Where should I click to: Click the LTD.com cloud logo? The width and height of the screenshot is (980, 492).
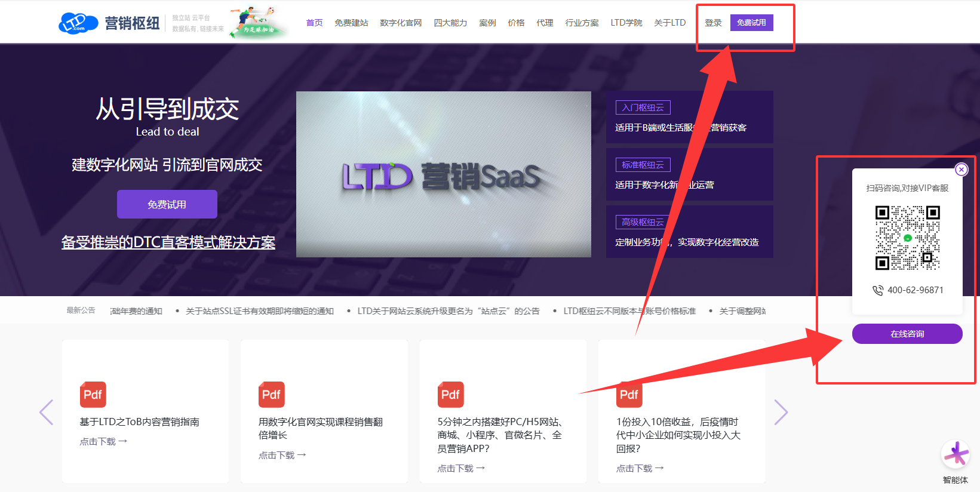78,23
